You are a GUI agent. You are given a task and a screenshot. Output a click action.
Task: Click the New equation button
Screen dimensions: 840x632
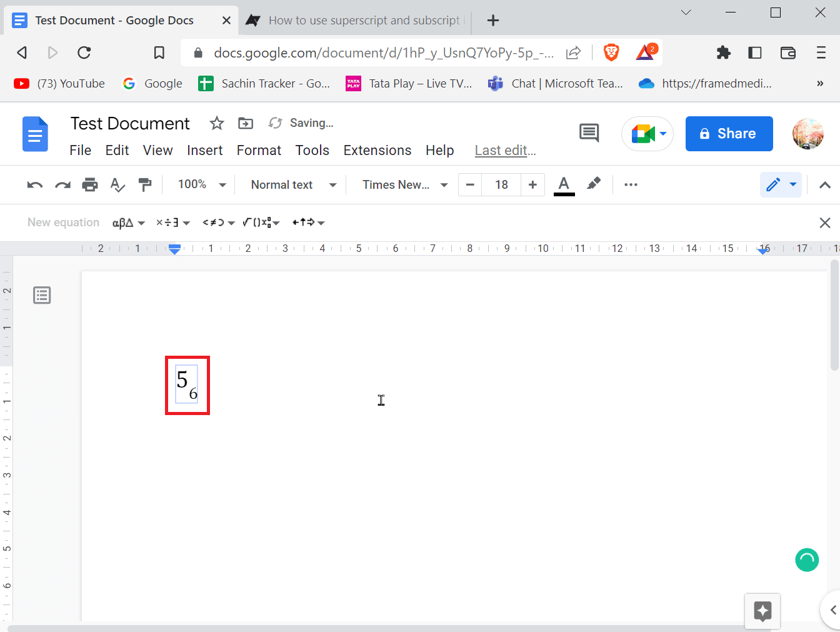pos(63,223)
